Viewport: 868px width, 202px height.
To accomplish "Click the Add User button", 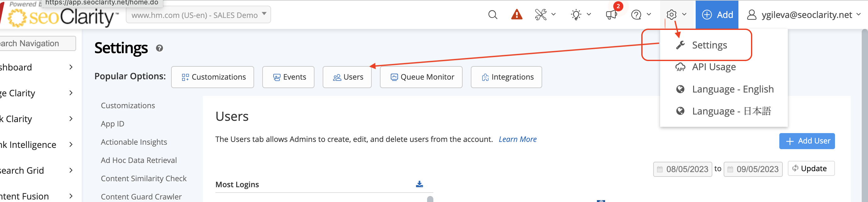I will point(807,141).
